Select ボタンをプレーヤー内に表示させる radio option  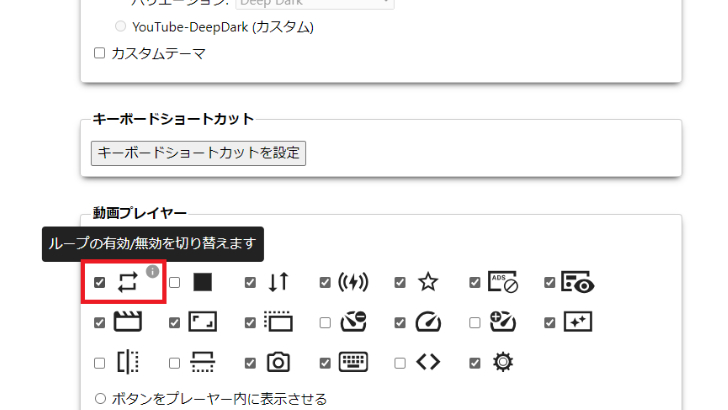(x=100, y=398)
